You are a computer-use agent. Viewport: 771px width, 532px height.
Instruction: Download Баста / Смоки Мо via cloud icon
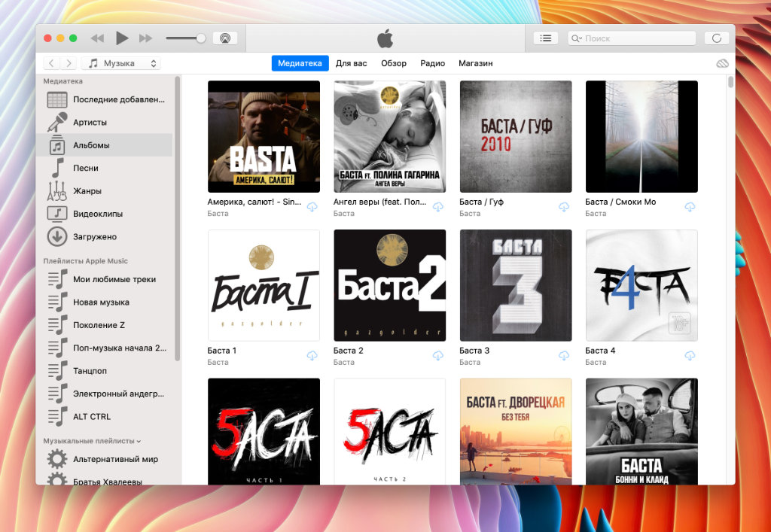point(690,207)
